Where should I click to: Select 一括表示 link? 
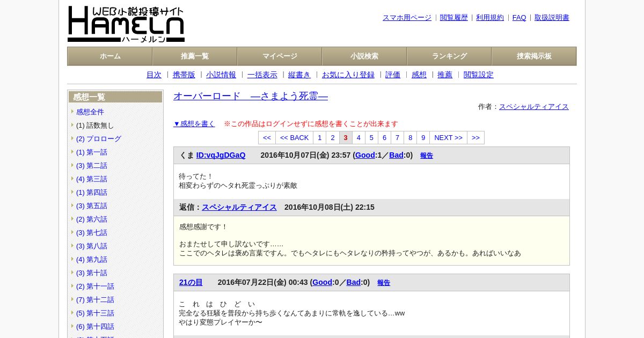262,75
